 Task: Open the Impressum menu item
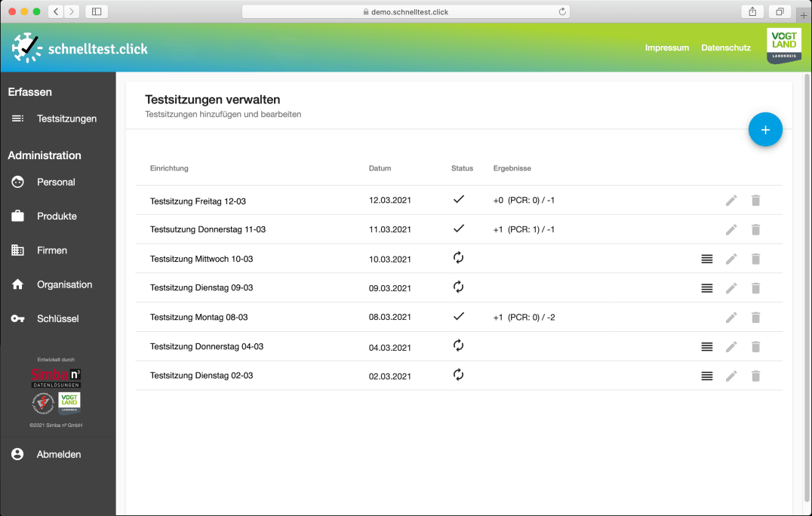click(x=666, y=48)
